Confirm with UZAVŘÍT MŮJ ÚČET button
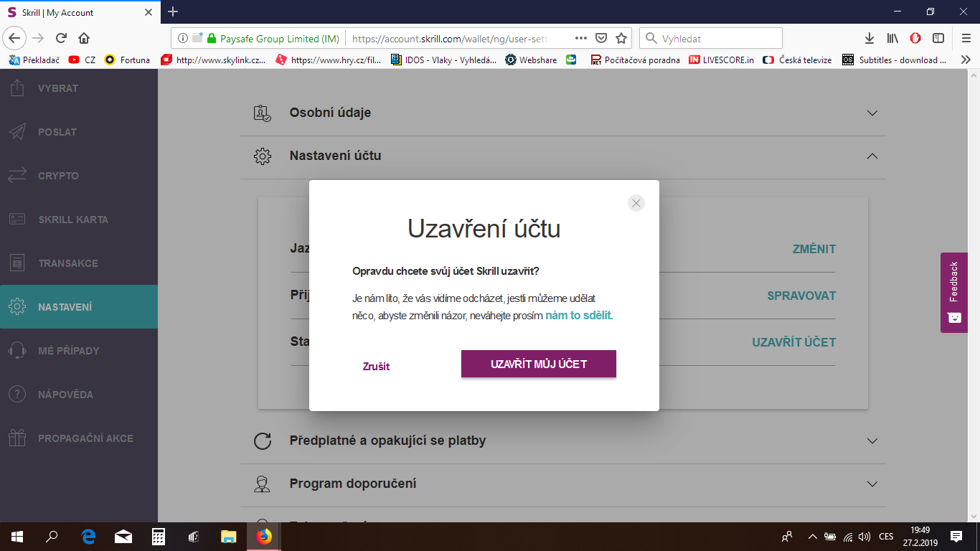 coord(539,364)
